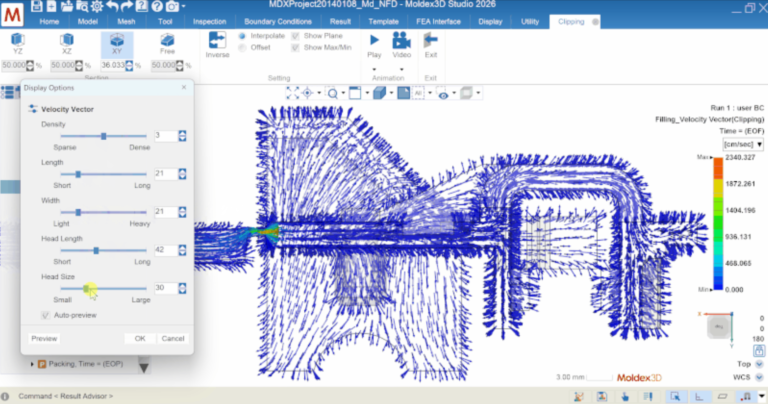This screenshot has width=768, height=404.
Task: Click the New project icon in the title bar
Action: coord(51,6)
